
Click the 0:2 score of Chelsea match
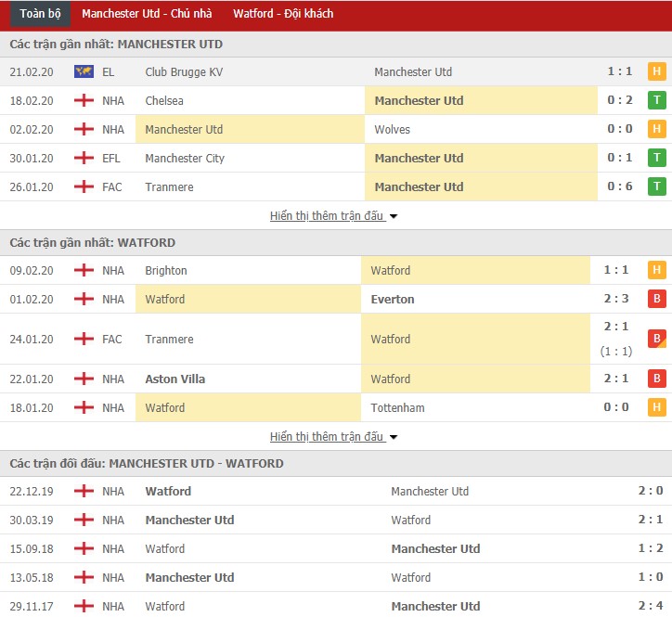click(620, 100)
